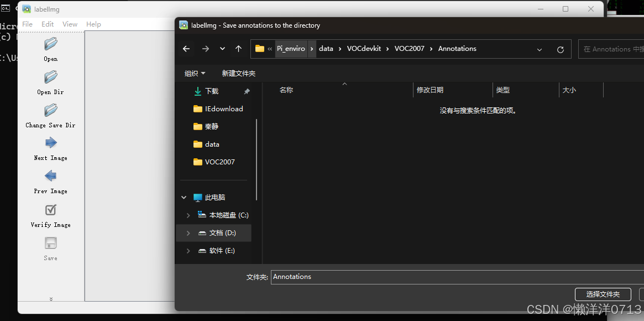Refresh the Annotations folder view
This screenshot has height=321, width=644.
click(x=560, y=49)
